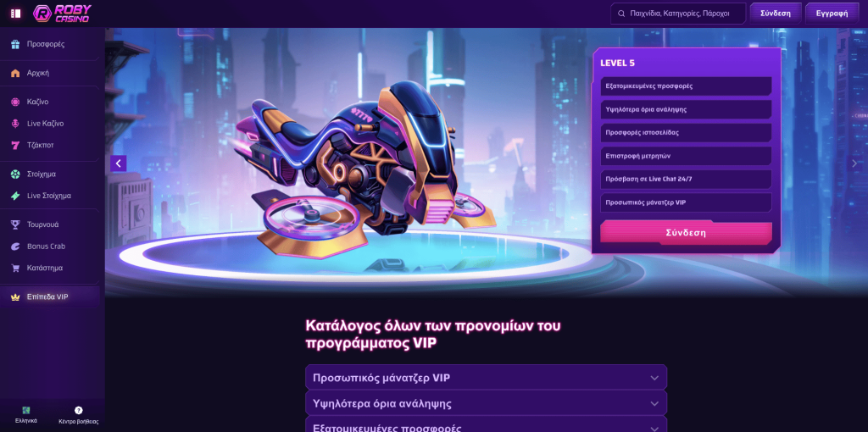
Task: Click the Κέντρο βοήθειας help icon
Action: [79, 411]
